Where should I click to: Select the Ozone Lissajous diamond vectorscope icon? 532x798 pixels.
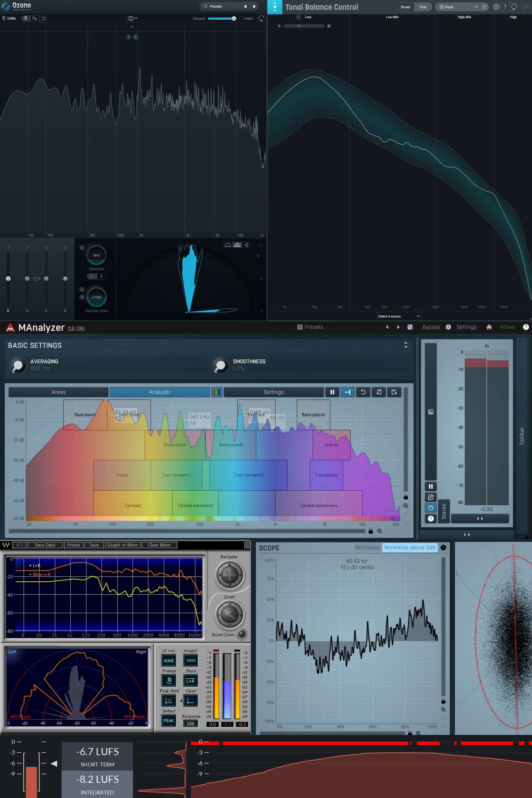247,245
